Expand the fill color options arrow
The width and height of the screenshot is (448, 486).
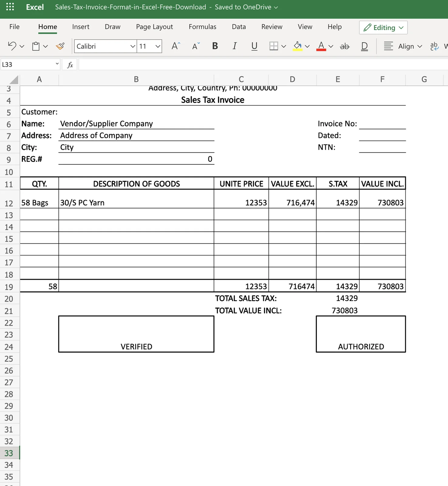(307, 46)
